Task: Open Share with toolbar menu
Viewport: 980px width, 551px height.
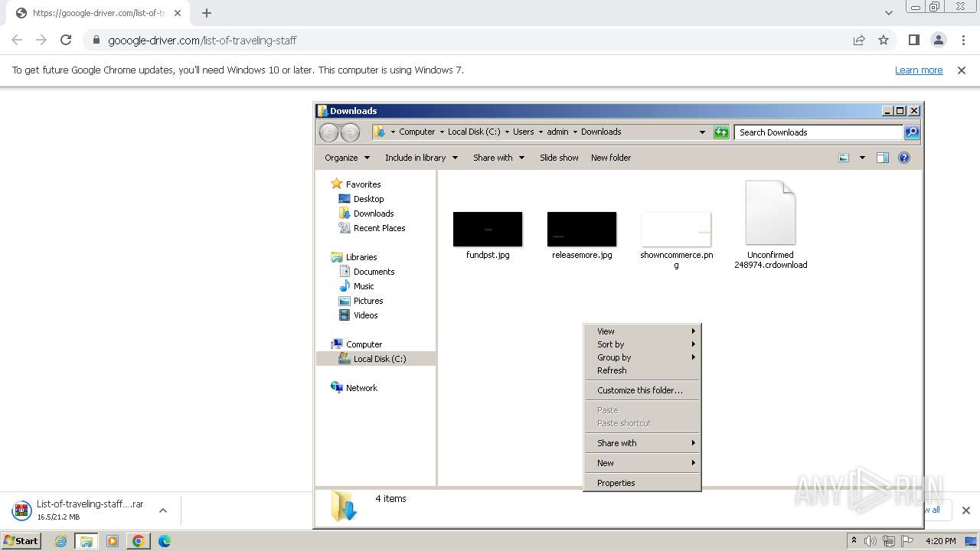Action: [498, 158]
